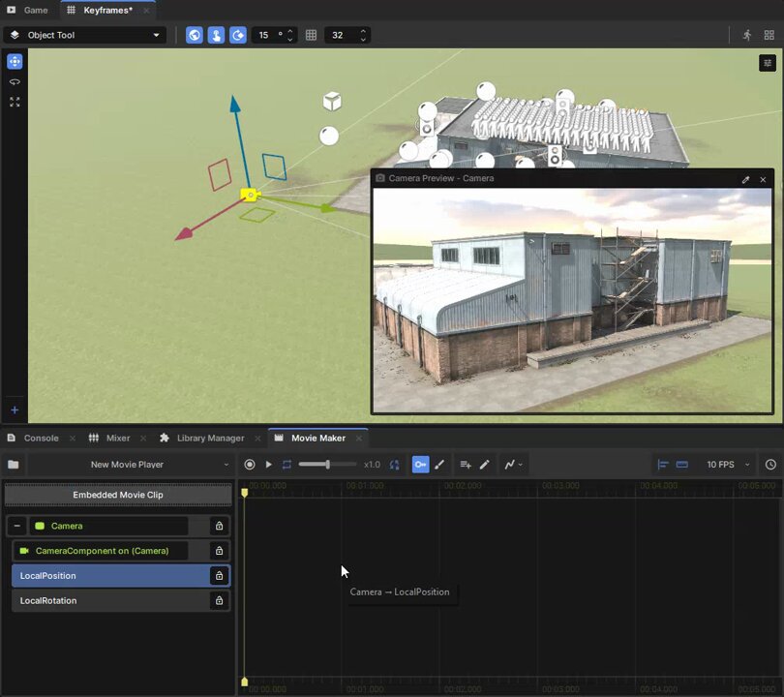Toggle the frame ruler snapping icon
784x697 pixels.
pyautogui.click(x=682, y=465)
